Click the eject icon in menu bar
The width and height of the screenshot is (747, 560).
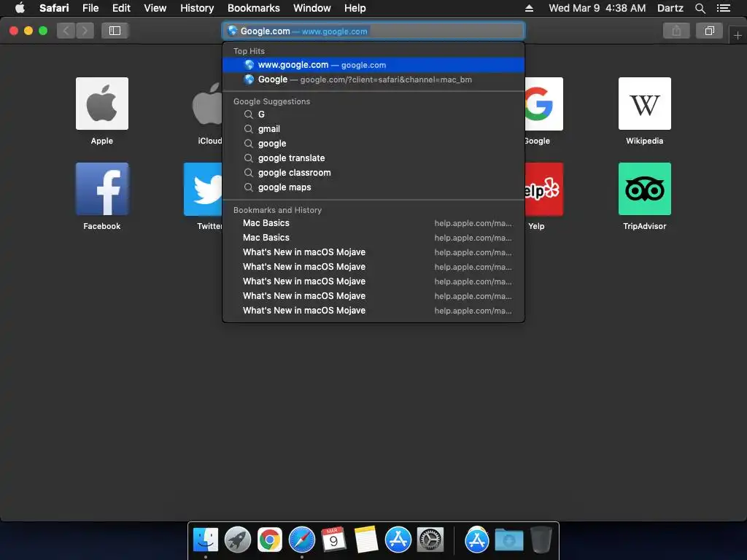530,8
